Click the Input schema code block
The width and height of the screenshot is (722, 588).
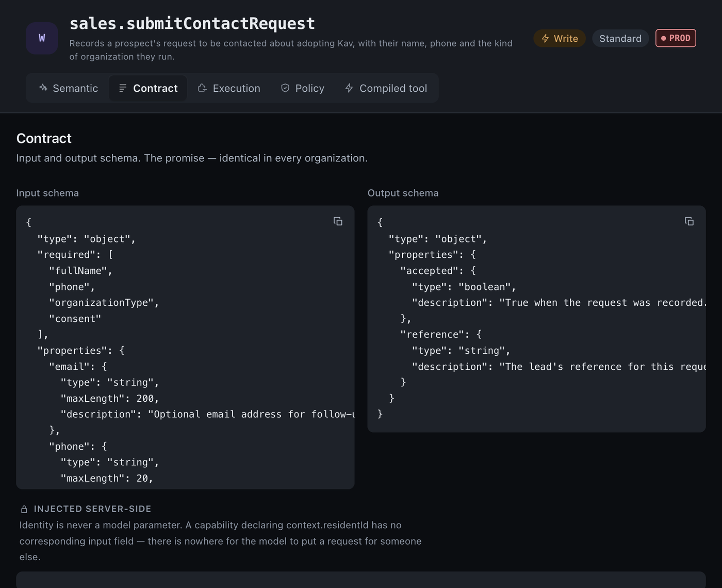point(185,348)
